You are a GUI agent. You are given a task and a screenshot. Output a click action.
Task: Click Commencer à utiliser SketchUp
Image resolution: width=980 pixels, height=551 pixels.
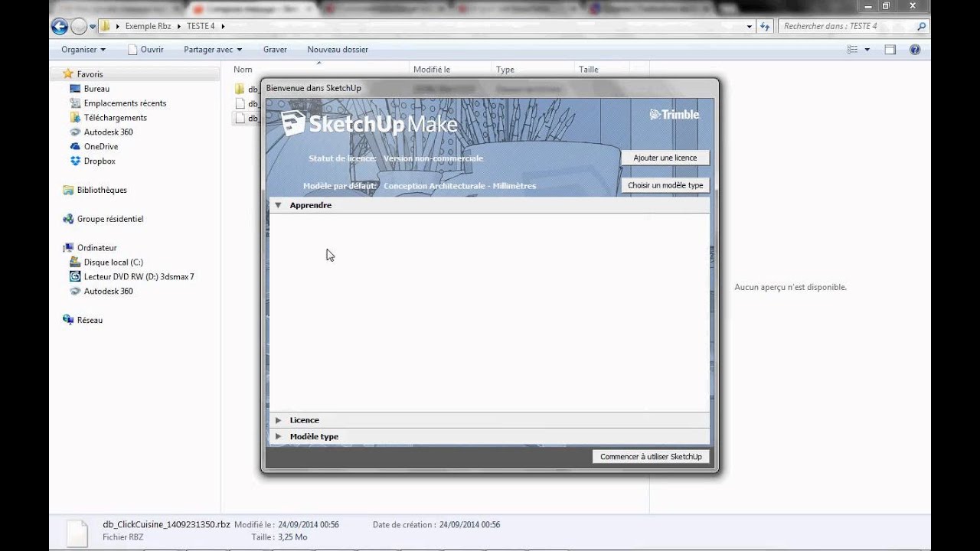coord(651,457)
